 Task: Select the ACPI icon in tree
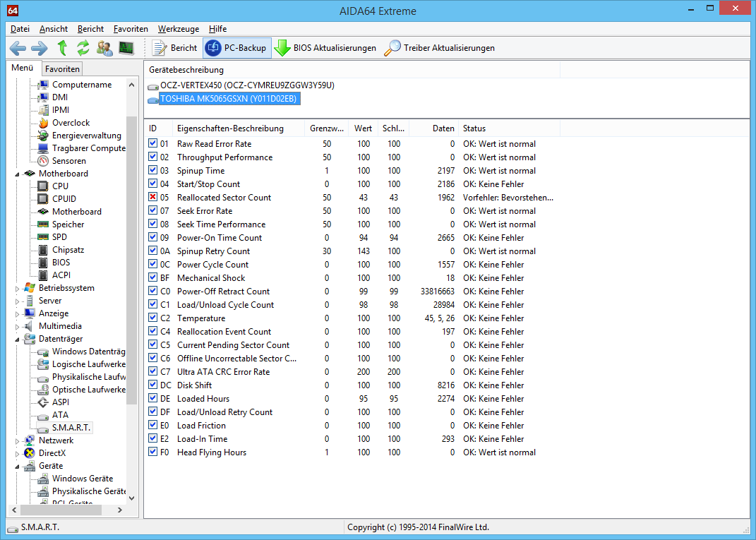coord(43,275)
